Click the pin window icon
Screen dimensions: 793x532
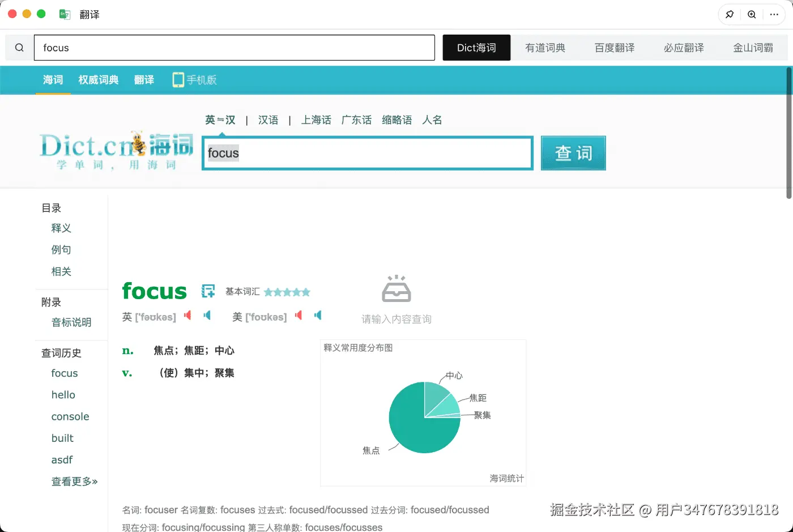pyautogui.click(x=730, y=15)
